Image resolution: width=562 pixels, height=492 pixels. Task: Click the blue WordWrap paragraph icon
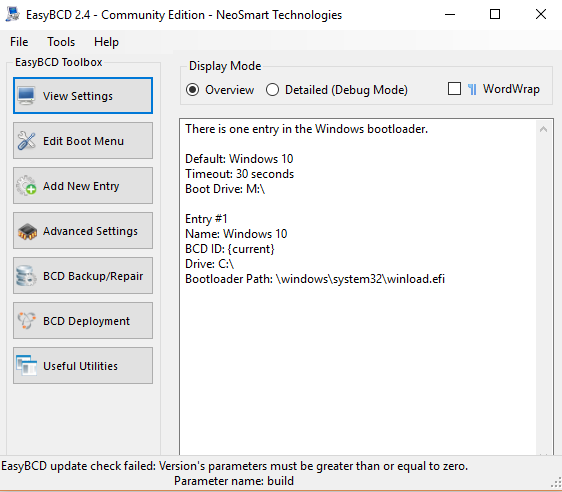pyautogui.click(x=472, y=89)
